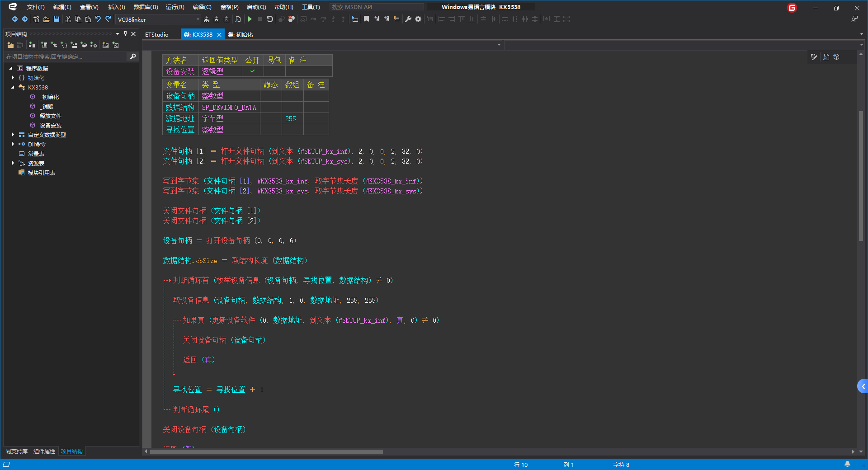Screen dimensions: 868x470
Task: Click the vertical scrollbar thumb in editor
Action: [x=861, y=176]
